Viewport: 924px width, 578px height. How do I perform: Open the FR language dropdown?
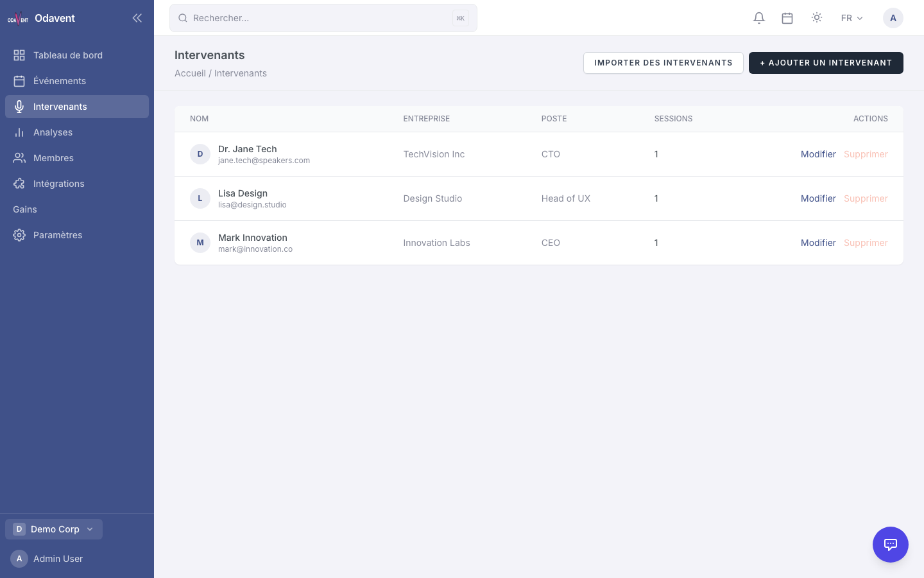click(852, 18)
